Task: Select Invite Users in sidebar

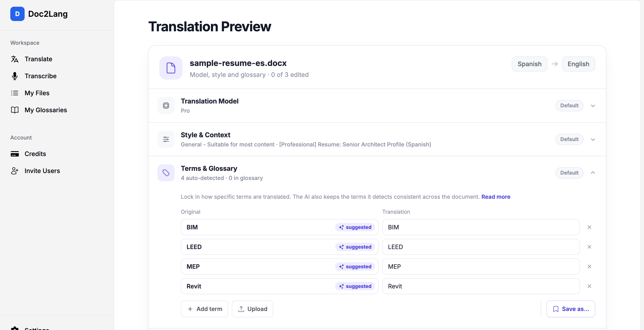Action: click(42, 171)
